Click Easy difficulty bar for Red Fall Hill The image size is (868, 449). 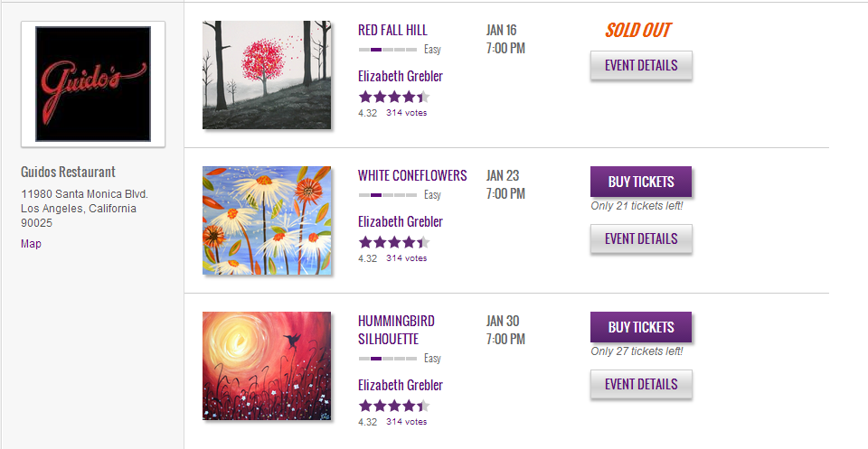coord(388,49)
